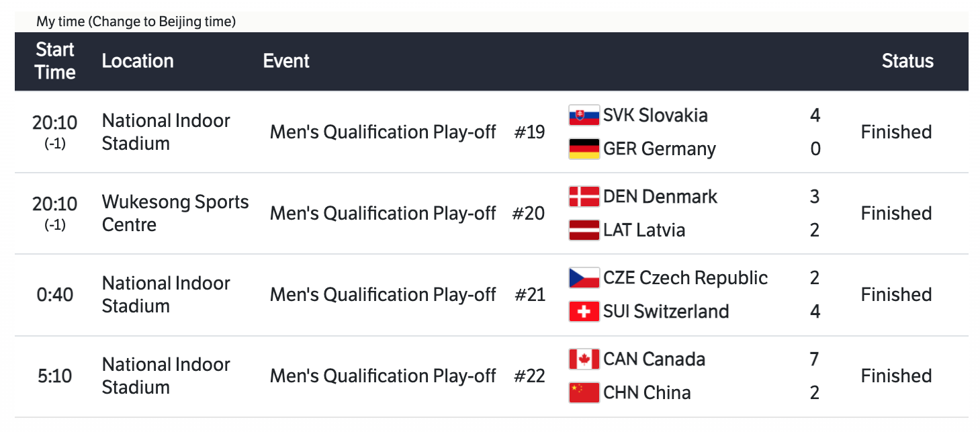Click Canada's score of 7

tap(814, 359)
